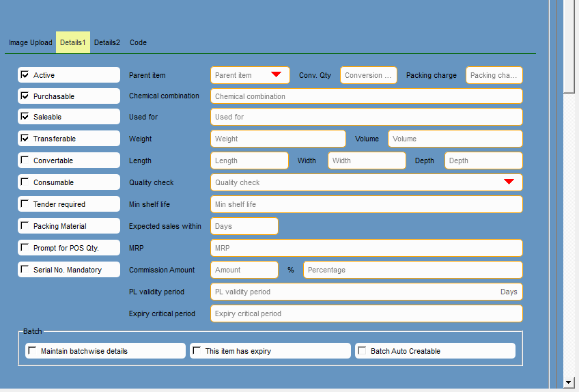Viewport: 579px width, 392px height.
Task: Enable Serial No. Mandatory checkbox
Action: pyautogui.click(x=25, y=270)
